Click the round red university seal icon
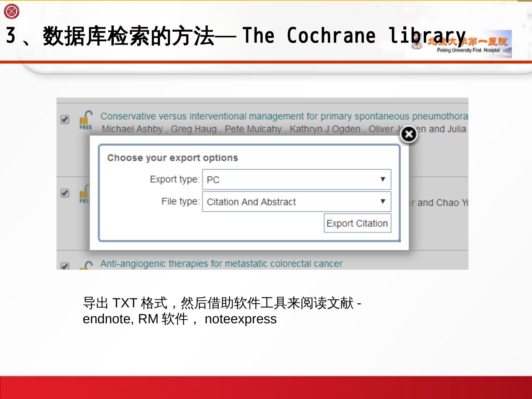Image resolution: width=532 pixels, height=399 pixels. 11,11
